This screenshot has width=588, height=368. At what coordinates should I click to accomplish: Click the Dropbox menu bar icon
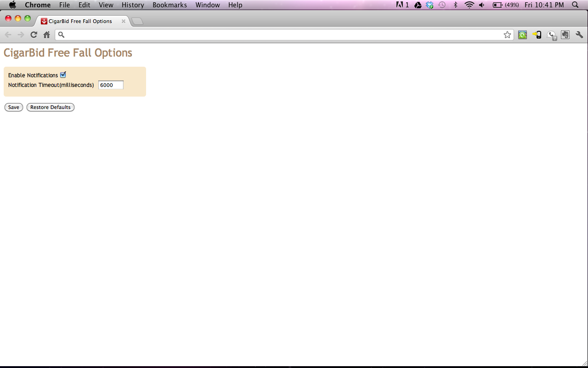[430, 5]
